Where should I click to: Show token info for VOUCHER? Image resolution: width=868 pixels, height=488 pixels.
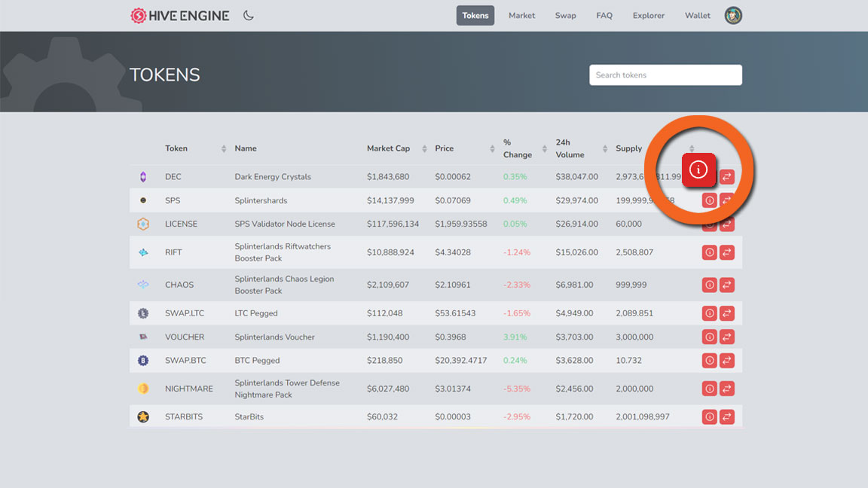pyautogui.click(x=709, y=337)
